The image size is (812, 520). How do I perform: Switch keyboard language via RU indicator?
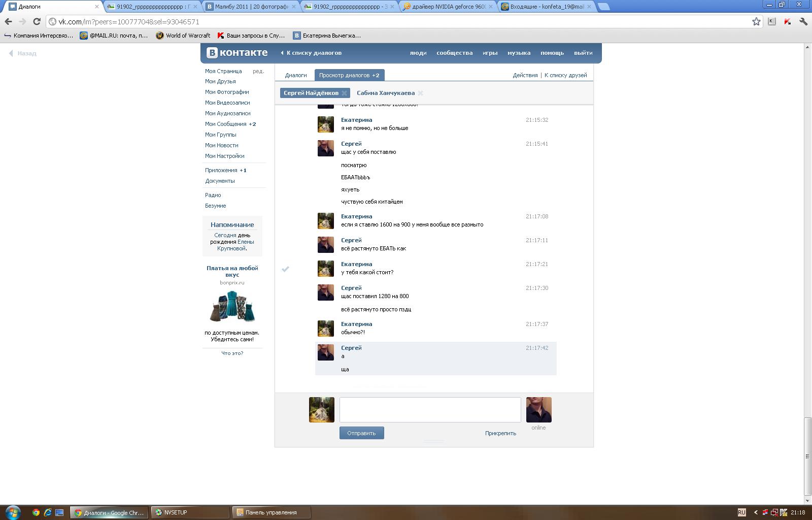[x=741, y=512]
